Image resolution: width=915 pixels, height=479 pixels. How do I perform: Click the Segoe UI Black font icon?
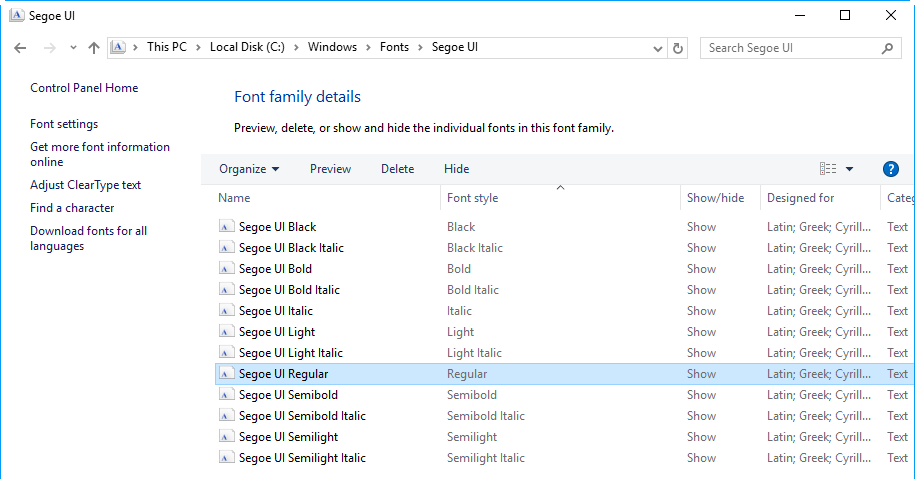pyautogui.click(x=227, y=227)
